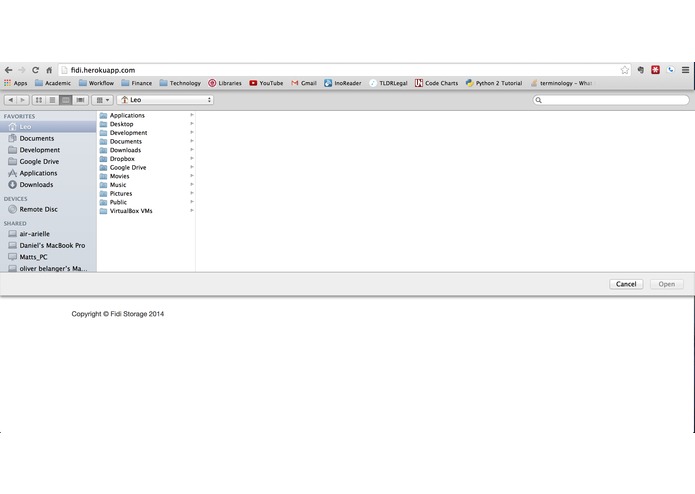Open the Gmail bookmark
695x494 pixels.
pyautogui.click(x=304, y=83)
